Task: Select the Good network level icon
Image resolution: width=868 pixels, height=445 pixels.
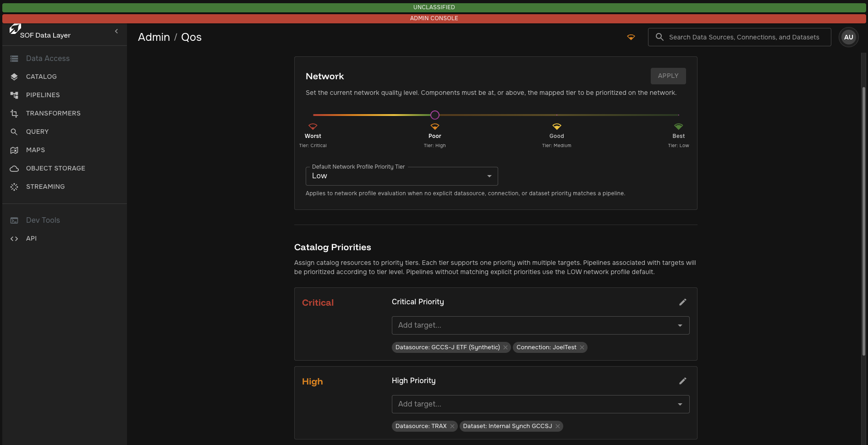Action: coord(557,126)
